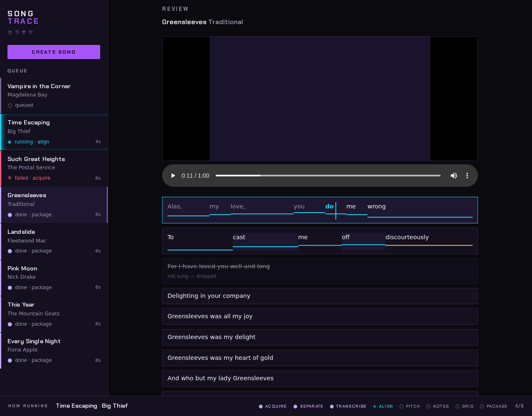Click the Song Trace logo
The height and width of the screenshot is (416, 532).
point(23,17)
